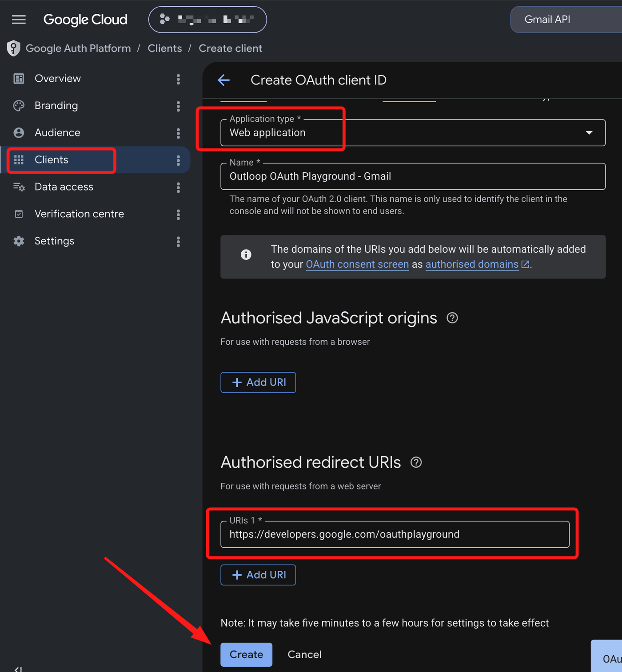Image resolution: width=622 pixels, height=672 pixels.
Task: Click the Verification centre checkbox icon
Action: pos(19,214)
